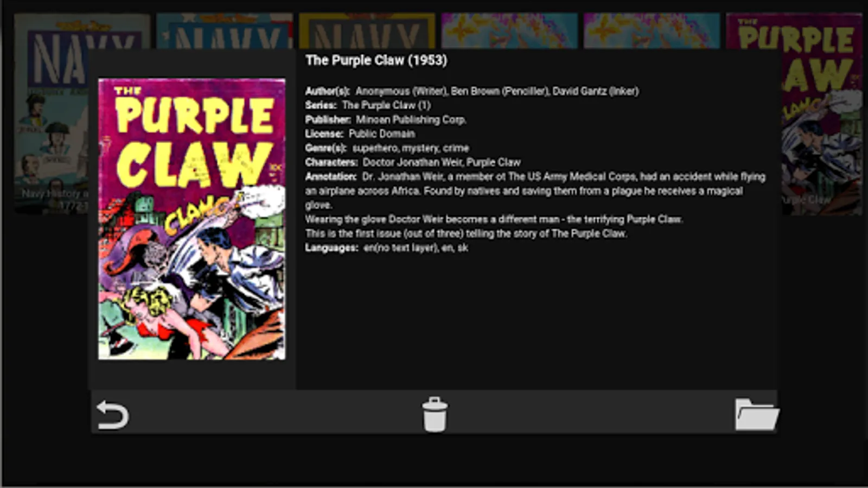Screen dimensions: 868x488
Task: Click the back arrow icon
Action: (112, 415)
